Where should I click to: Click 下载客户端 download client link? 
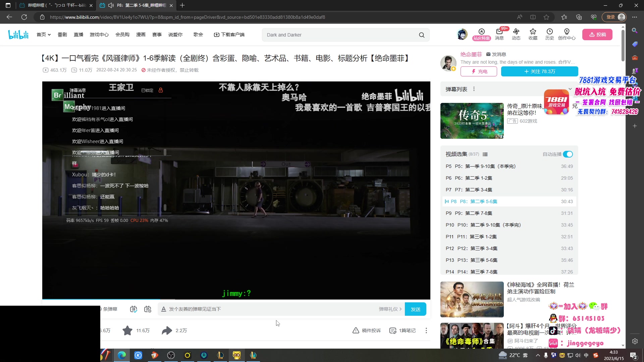tap(229, 35)
